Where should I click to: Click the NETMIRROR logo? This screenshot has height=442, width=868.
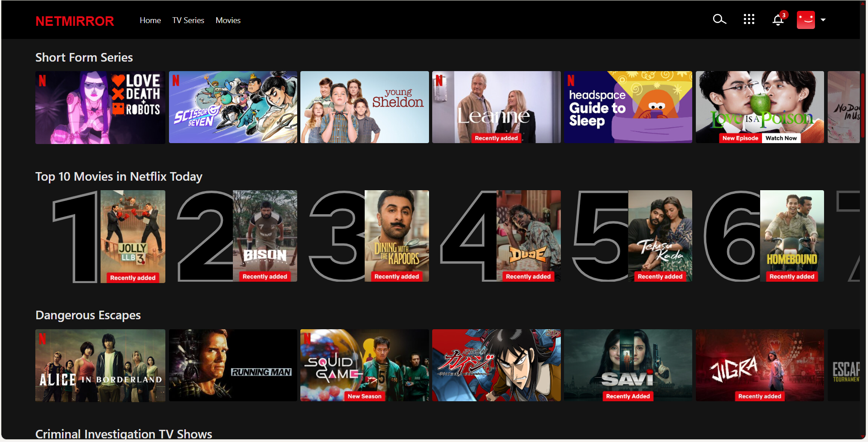point(75,21)
